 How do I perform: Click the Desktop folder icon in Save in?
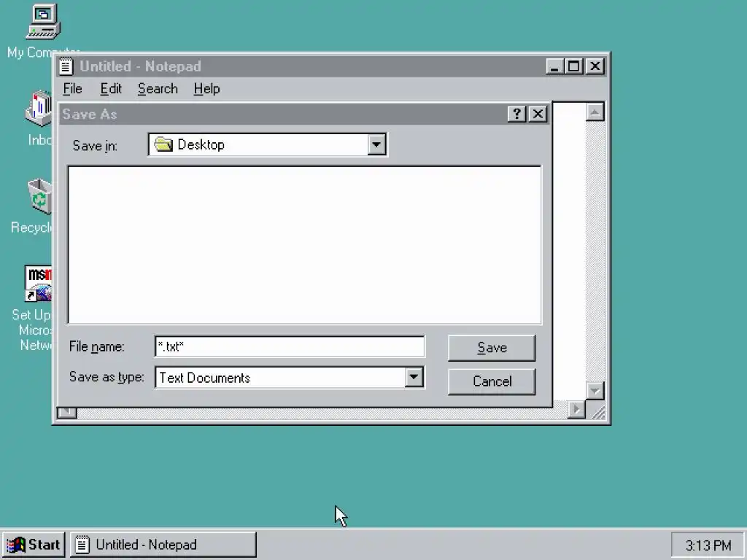tap(163, 144)
